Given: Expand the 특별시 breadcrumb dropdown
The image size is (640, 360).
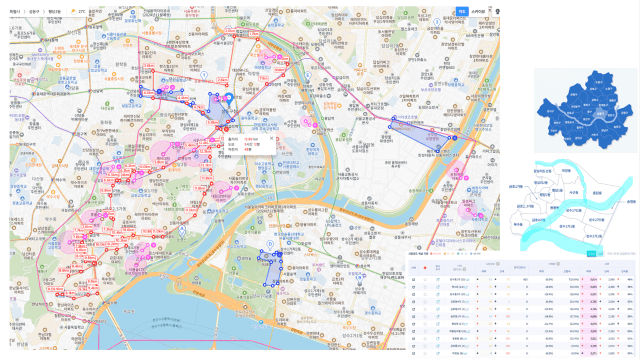Looking at the screenshot, I should pos(15,11).
